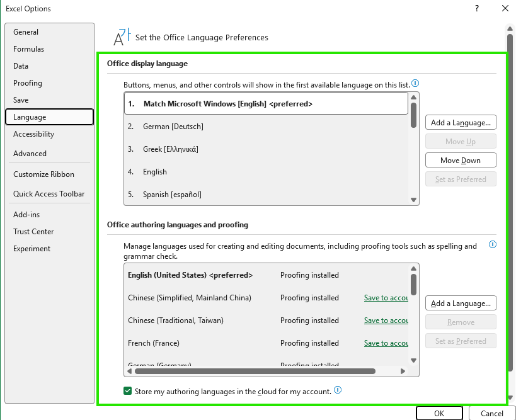Select English in display language list
The height and width of the screenshot is (420, 516).
point(266,172)
